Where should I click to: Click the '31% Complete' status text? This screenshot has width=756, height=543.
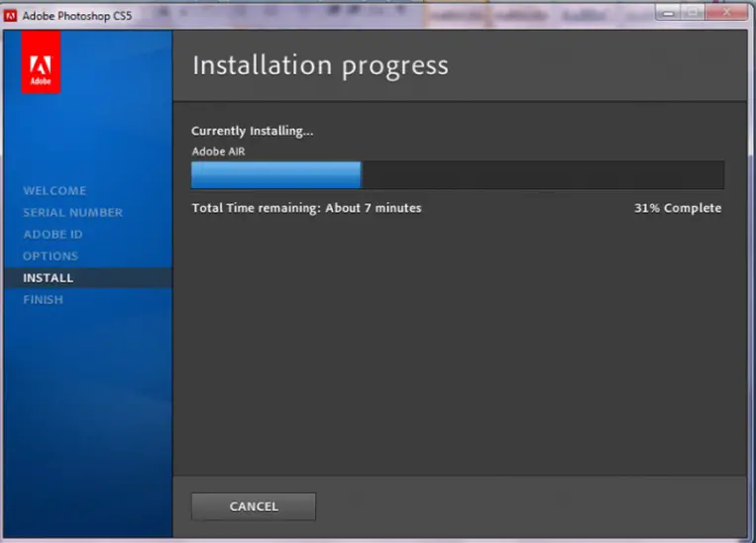point(678,208)
